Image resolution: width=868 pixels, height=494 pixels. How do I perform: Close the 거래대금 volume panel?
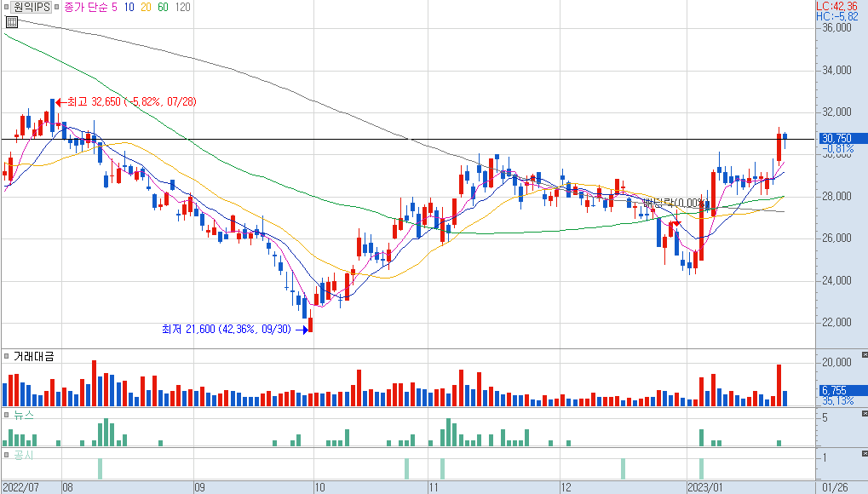[x=865, y=354]
